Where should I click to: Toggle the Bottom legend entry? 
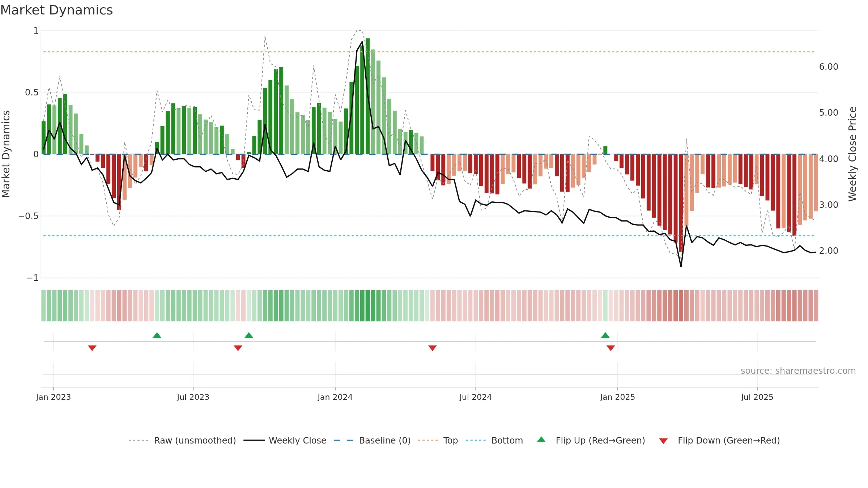[x=494, y=440]
